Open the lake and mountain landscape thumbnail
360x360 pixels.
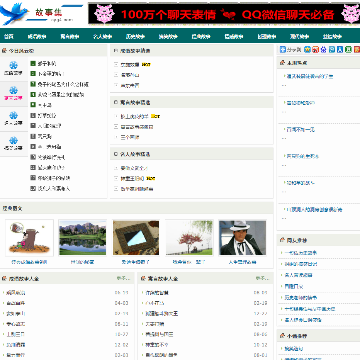(x=83, y=238)
